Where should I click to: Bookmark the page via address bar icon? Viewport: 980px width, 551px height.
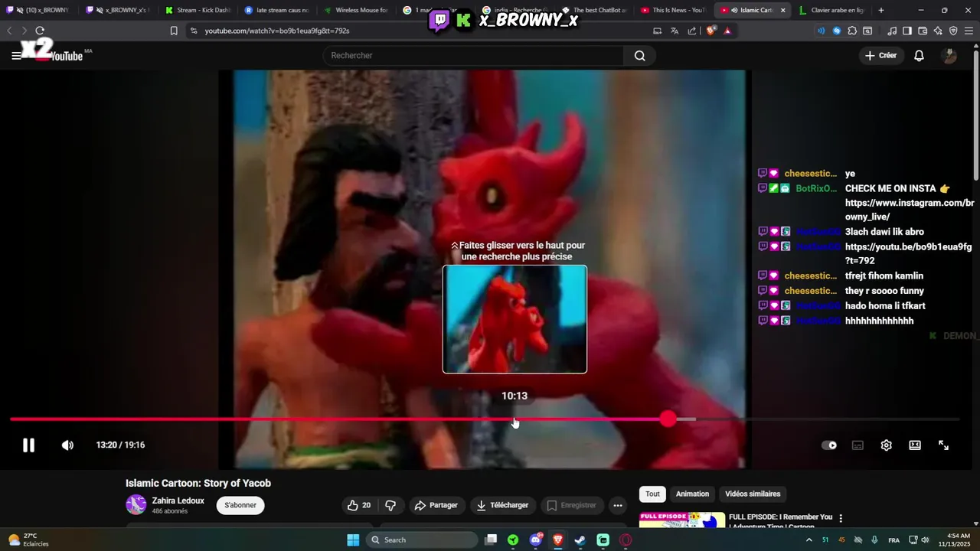coord(174,31)
